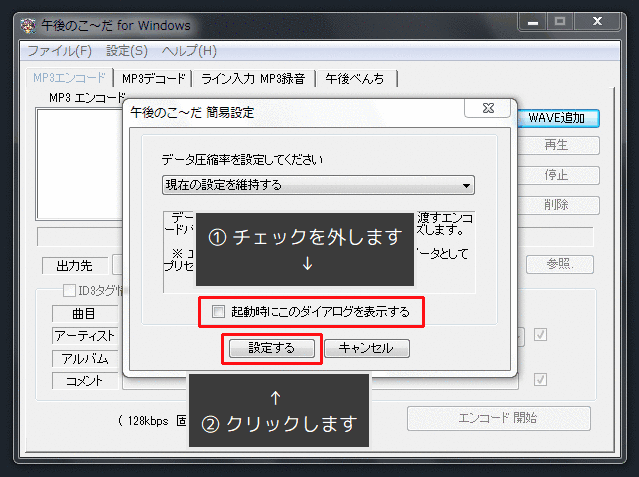Open the 設定(S) menu
639x477 pixels.
tap(126, 50)
